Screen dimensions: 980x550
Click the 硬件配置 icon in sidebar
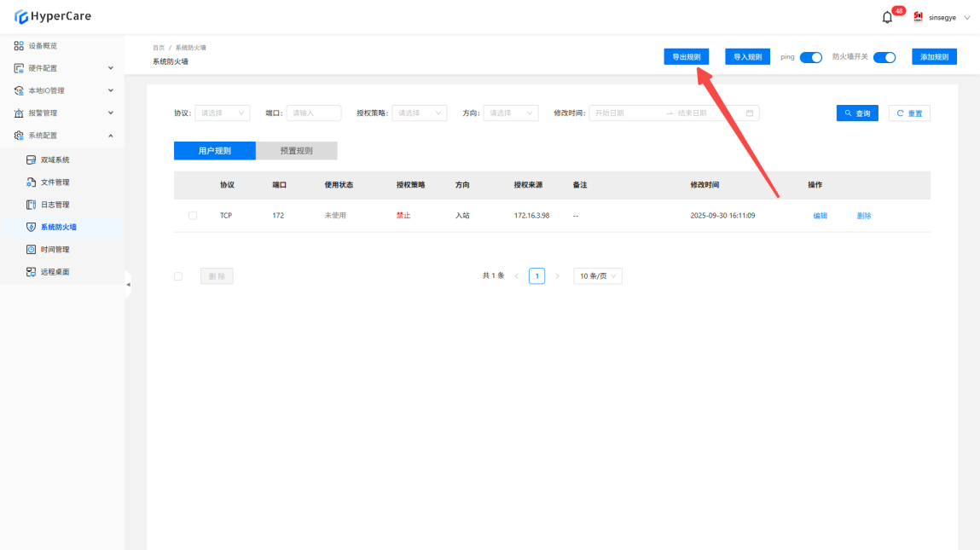pyautogui.click(x=19, y=68)
